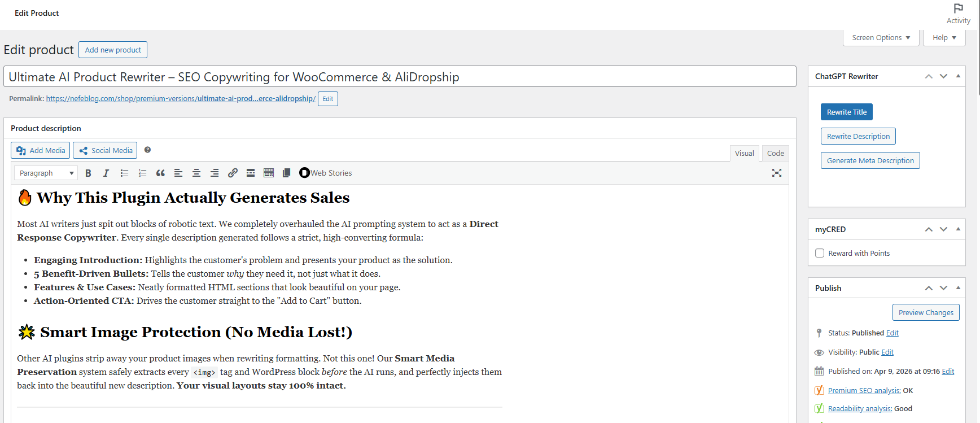Enable Reward with Points checkbox
This screenshot has width=980, height=423.
coord(820,253)
